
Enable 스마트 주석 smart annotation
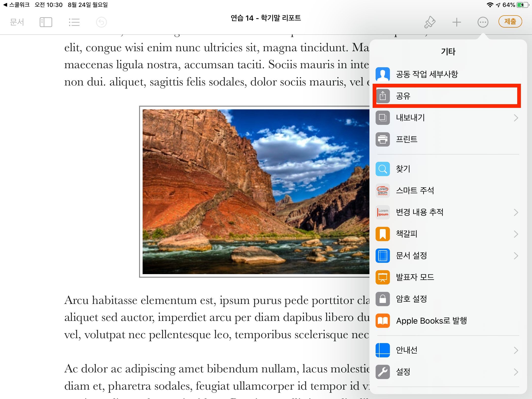(x=415, y=190)
